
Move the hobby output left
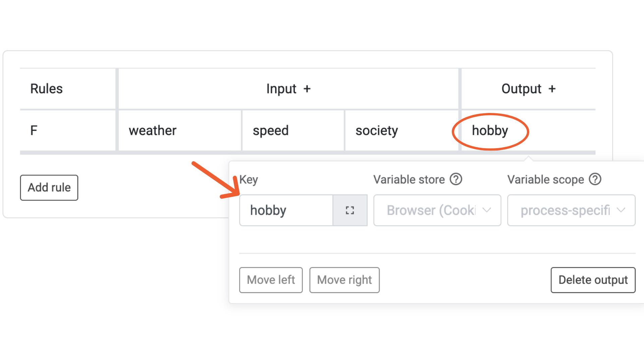pyautogui.click(x=271, y=280)
